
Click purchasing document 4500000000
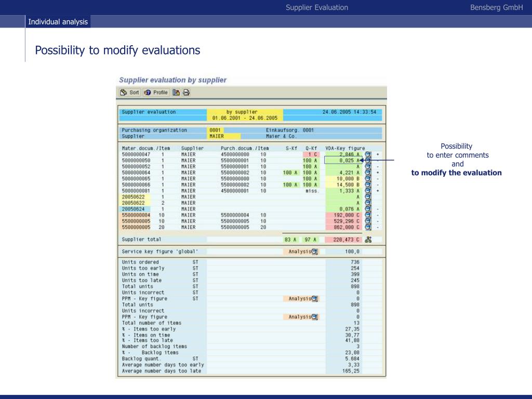tap(235, 154)
